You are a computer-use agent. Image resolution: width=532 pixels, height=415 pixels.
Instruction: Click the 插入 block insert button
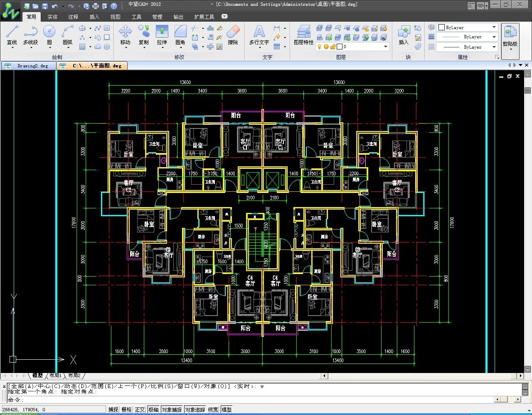click(x=404, y=35)
